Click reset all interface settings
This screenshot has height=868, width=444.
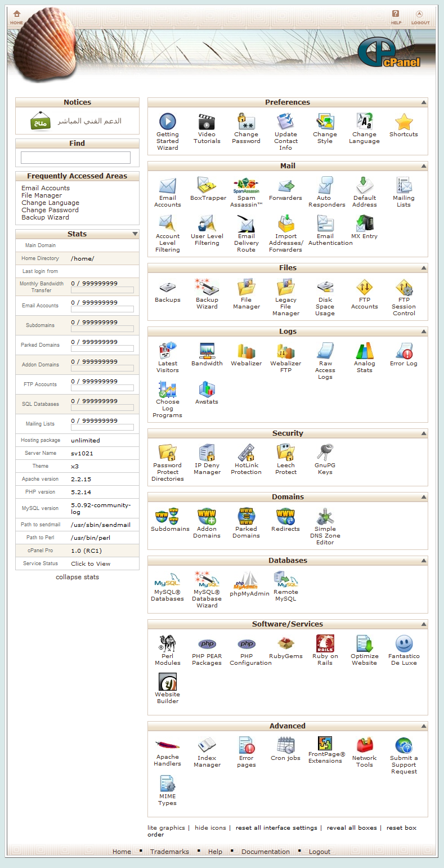tap(277, 827)
